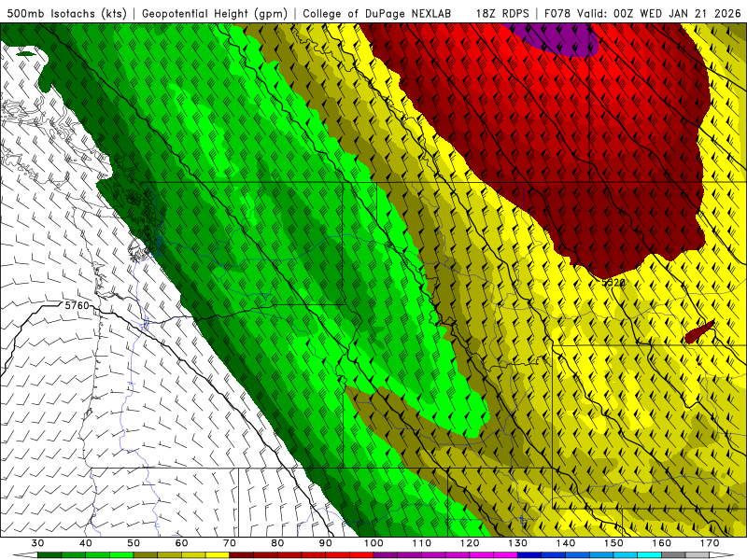747x560 pixels.
Task: Click the 130 value on the color scale
Action: point(517,543)
